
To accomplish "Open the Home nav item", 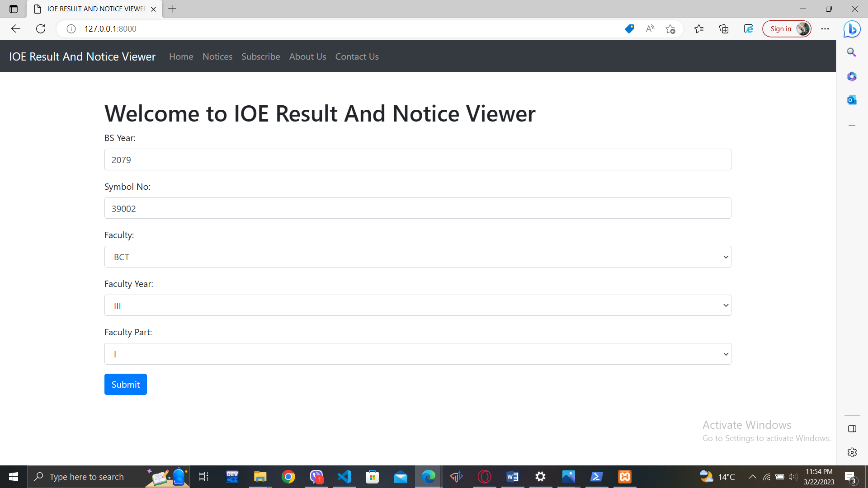I will tap(181, 56).
